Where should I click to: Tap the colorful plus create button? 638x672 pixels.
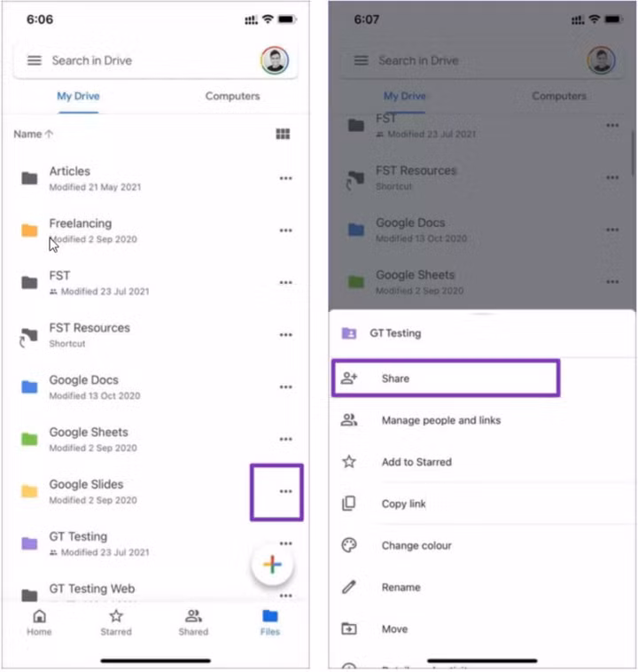click(x=273, y=565)
